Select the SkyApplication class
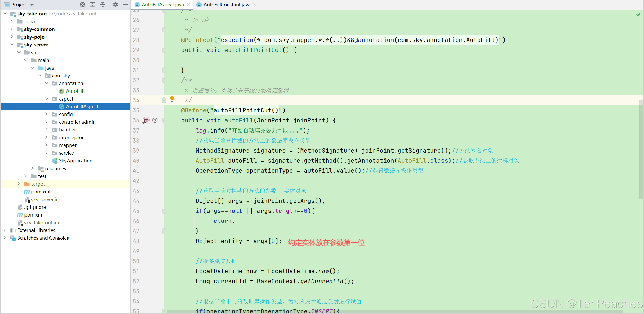The height and width of the screenshot is (314, 644). pos(76,161)
